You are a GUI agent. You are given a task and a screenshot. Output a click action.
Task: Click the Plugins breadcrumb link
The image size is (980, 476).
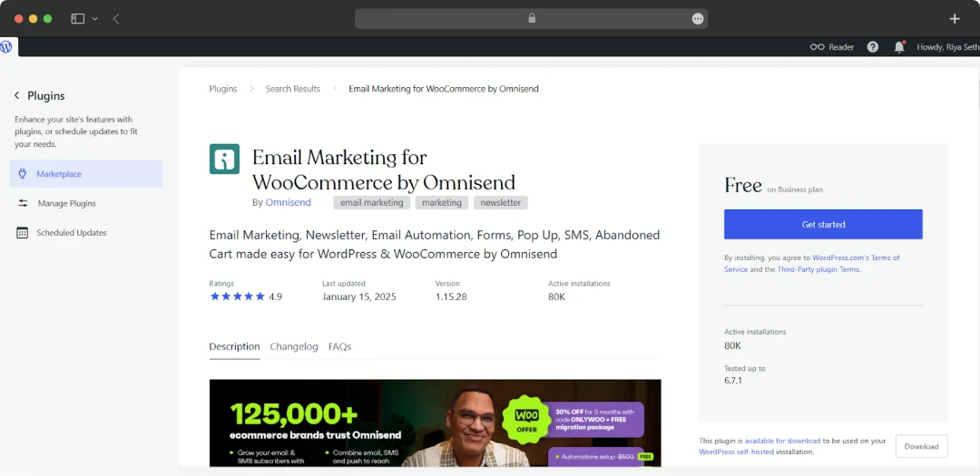click(223, 89)
